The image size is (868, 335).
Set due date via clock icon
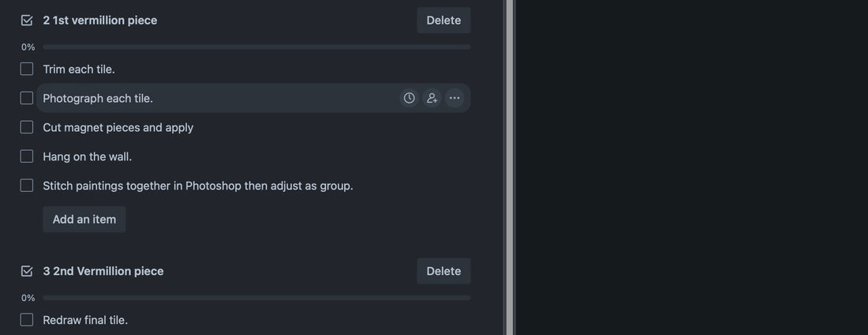(409, 98)
